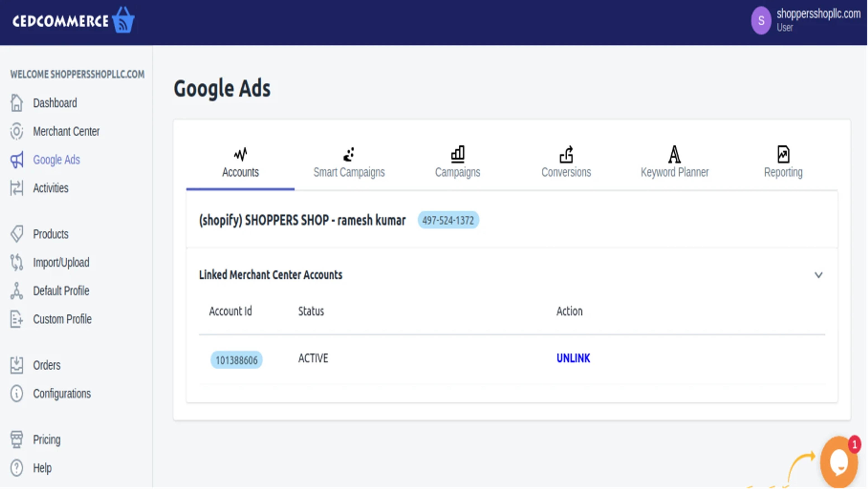
Task: Click the Status column header
Action: coord(311,311)
